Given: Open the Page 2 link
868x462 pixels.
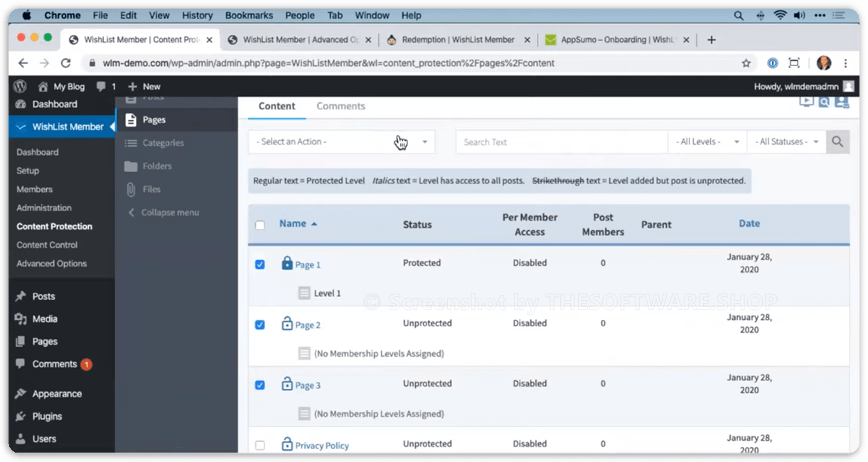Looking at the screenshot, I should (x=308, y=326).
